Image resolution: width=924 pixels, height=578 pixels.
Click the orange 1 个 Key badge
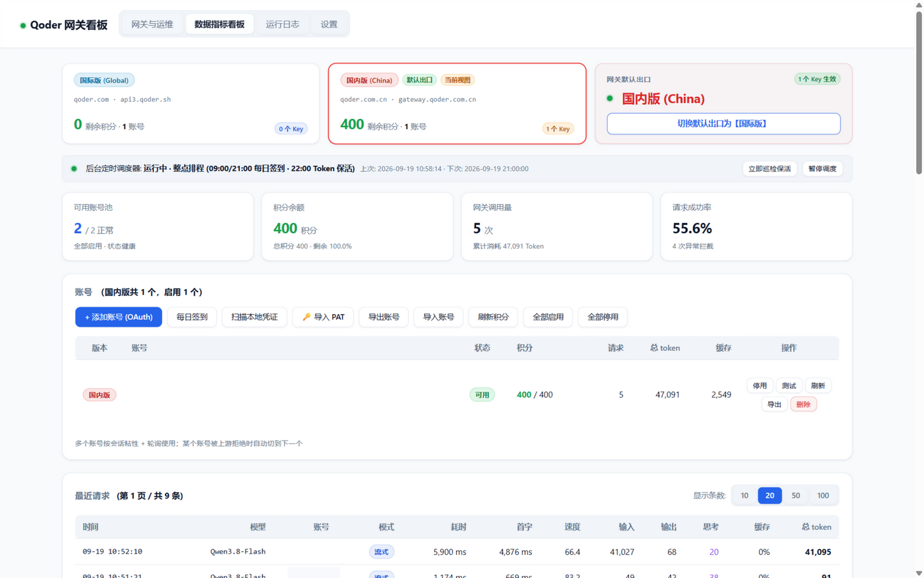click(x=558, y=129)
